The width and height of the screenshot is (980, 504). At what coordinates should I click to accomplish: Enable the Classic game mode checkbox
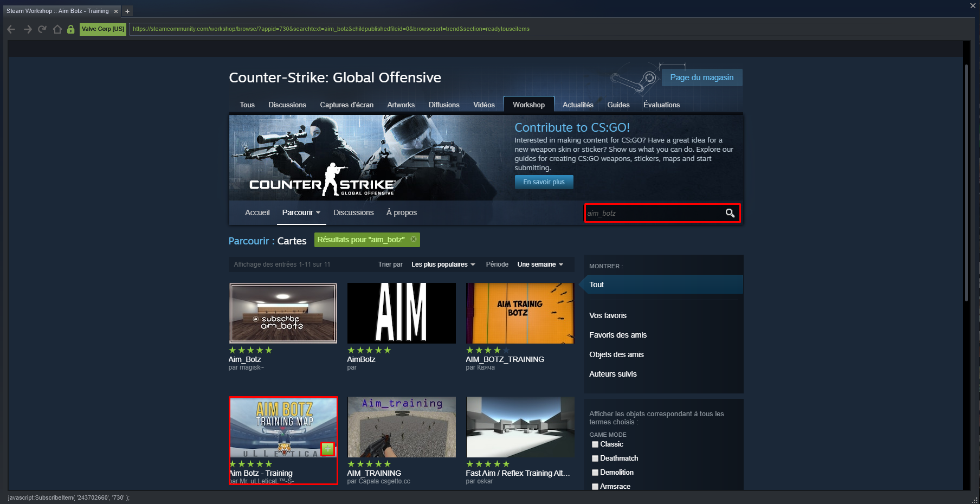point(595,444)
